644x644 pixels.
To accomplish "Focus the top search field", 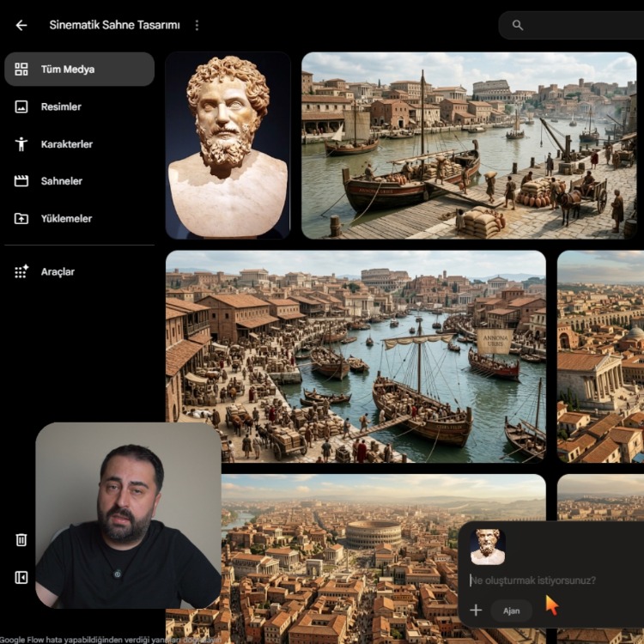I will coord(571,25).
